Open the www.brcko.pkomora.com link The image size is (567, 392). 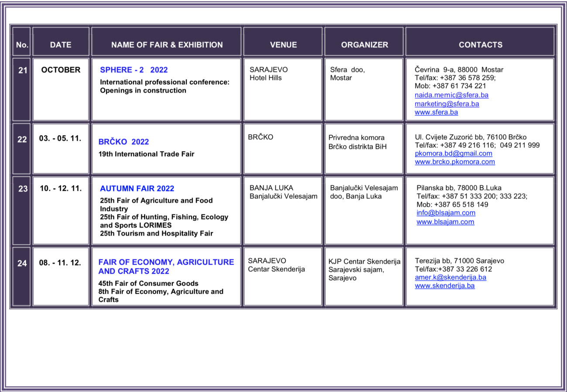click(454, 162)
